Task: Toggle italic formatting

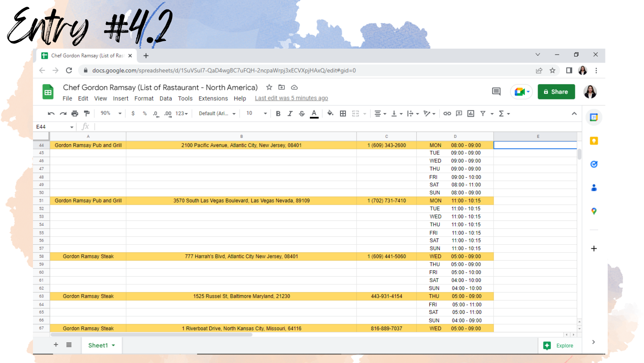Action: (x=290, y=114)
